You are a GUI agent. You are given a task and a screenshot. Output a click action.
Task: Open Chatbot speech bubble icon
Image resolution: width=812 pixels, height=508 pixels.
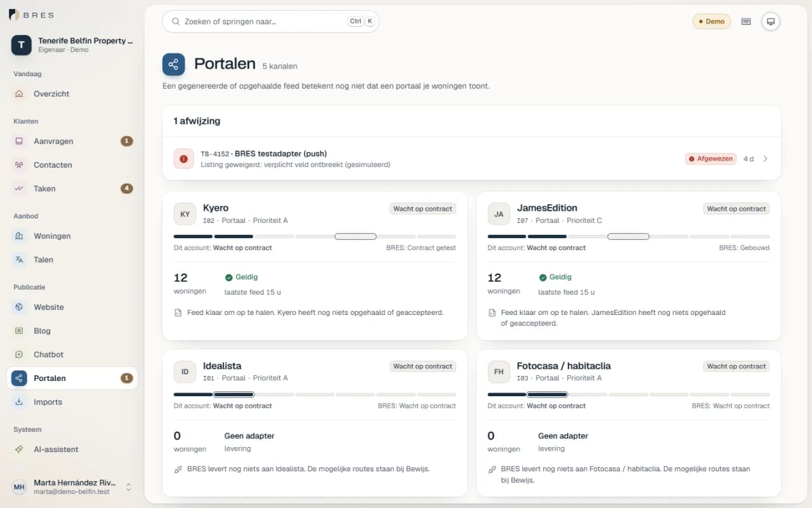(19, 354)
